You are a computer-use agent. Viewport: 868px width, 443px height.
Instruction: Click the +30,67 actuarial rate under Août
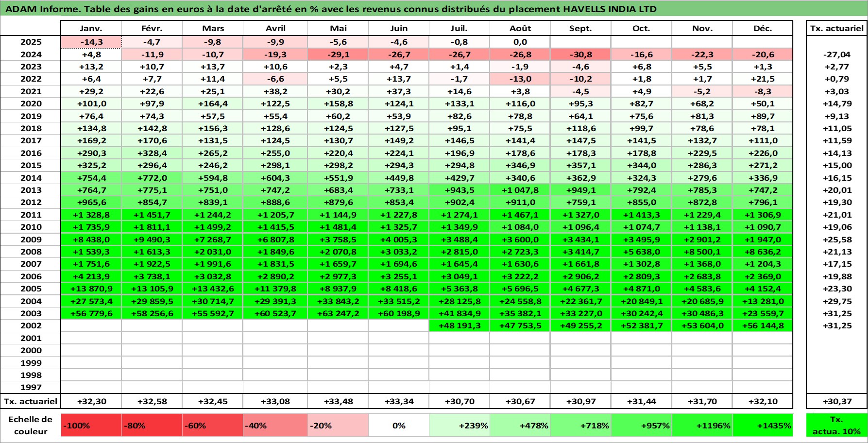[520, 401]
